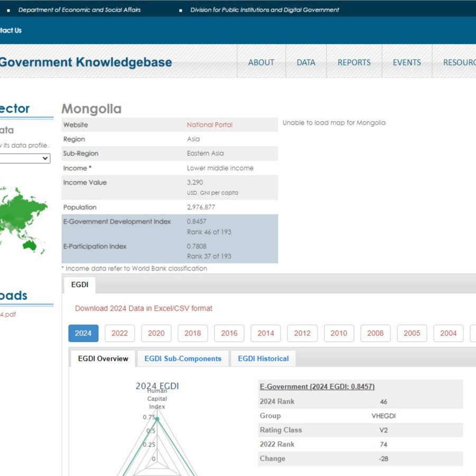Image resolution: width=476 pixels, height=476 pixels.
Task: Click Unable to load map for Mongolia message
Action: pyautogui.click(x=334, y=123)
